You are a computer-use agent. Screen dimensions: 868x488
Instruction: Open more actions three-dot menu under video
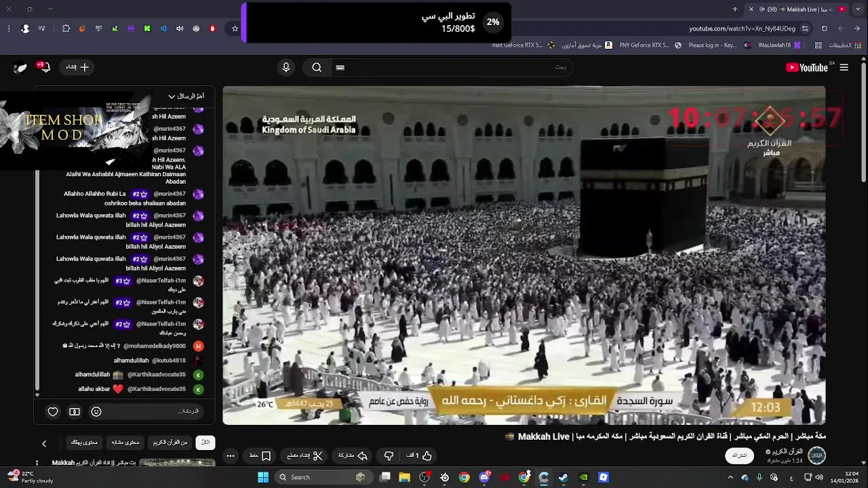[231, 455]
